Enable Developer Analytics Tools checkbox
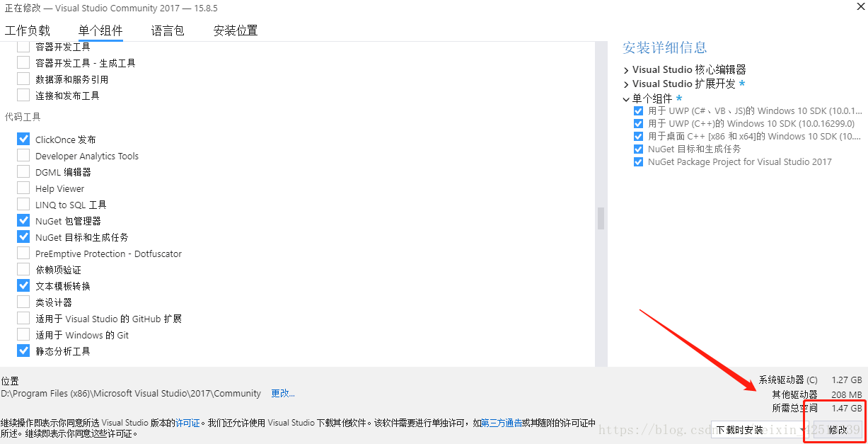Screen dimensions: 868x444 pyautogui.click(x=23, y=155)
